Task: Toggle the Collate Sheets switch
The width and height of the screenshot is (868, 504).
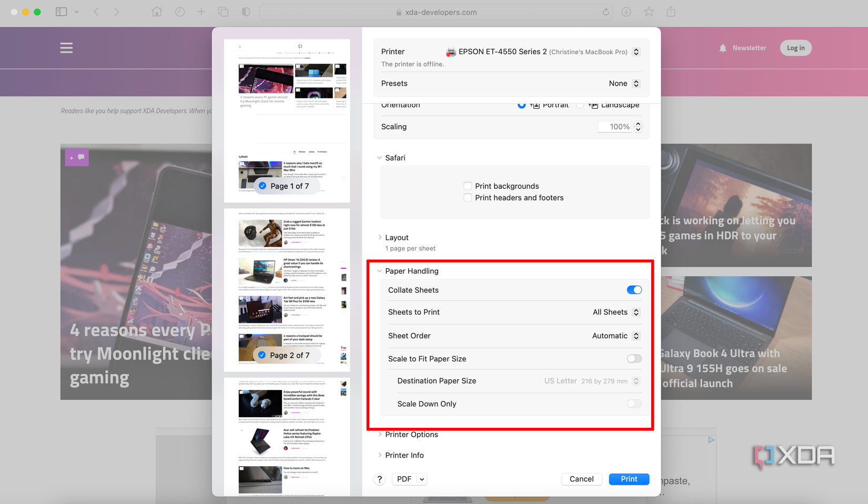Action: coord(634,290)
